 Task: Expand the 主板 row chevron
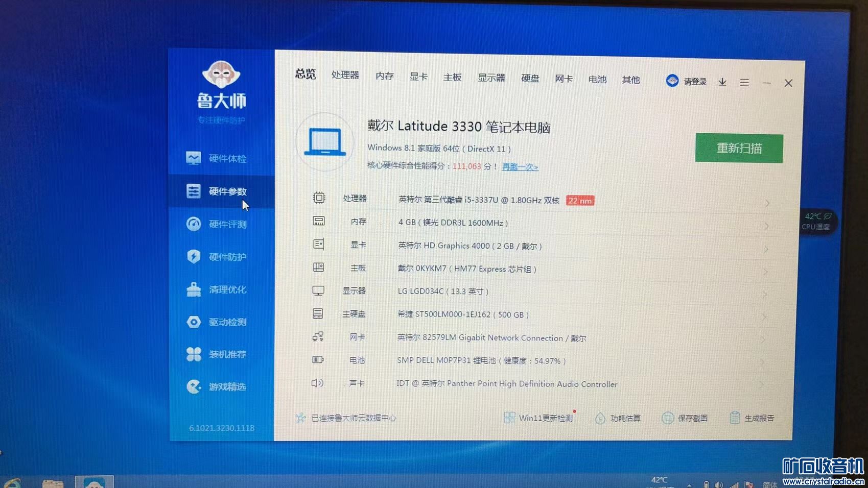click(x=765, y=272)
